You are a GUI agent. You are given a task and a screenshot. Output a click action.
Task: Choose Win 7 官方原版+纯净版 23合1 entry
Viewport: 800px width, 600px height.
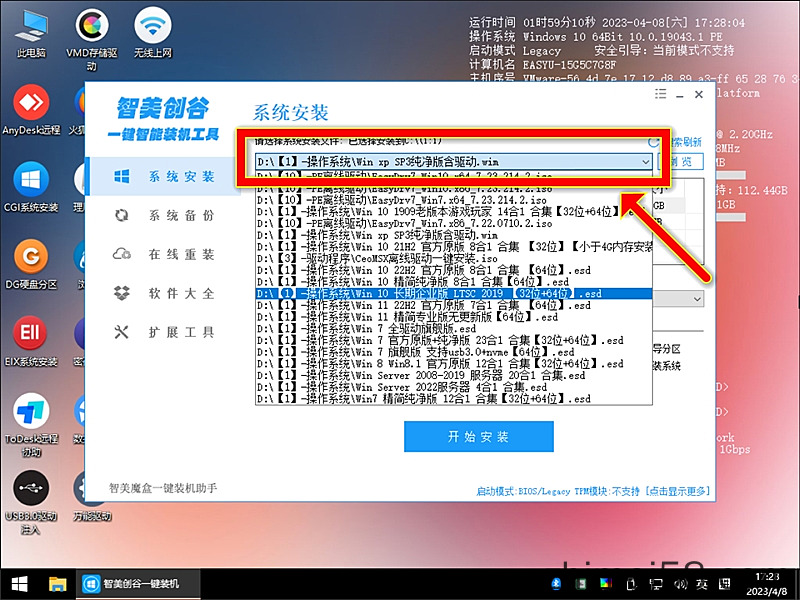(x=454, y=340)
